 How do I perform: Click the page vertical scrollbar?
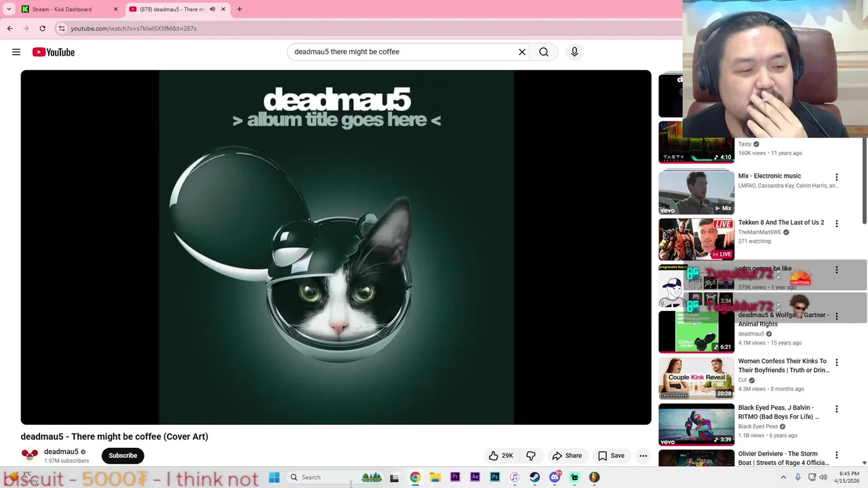click(x=864, y=180)
